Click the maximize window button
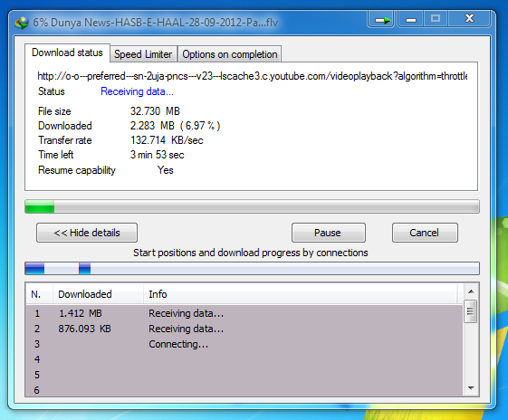The height and width of the screenshot is (420, 508). (436, 19)
